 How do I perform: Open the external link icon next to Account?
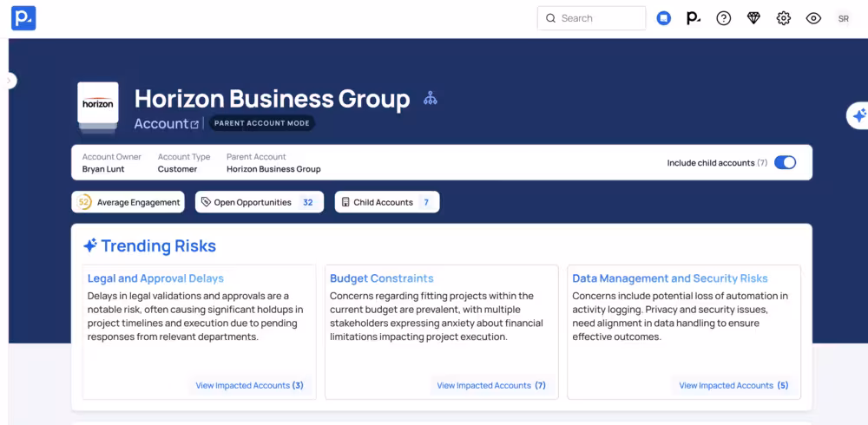coord(194,125)
